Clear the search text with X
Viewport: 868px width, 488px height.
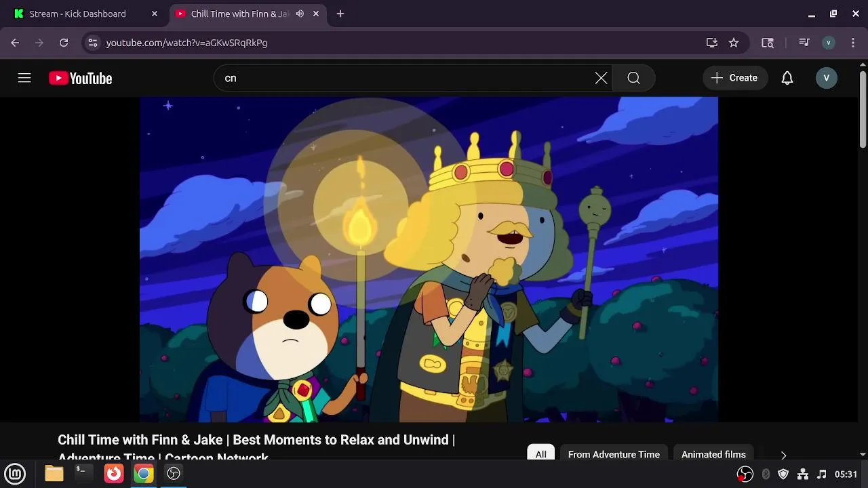[601, 78]
